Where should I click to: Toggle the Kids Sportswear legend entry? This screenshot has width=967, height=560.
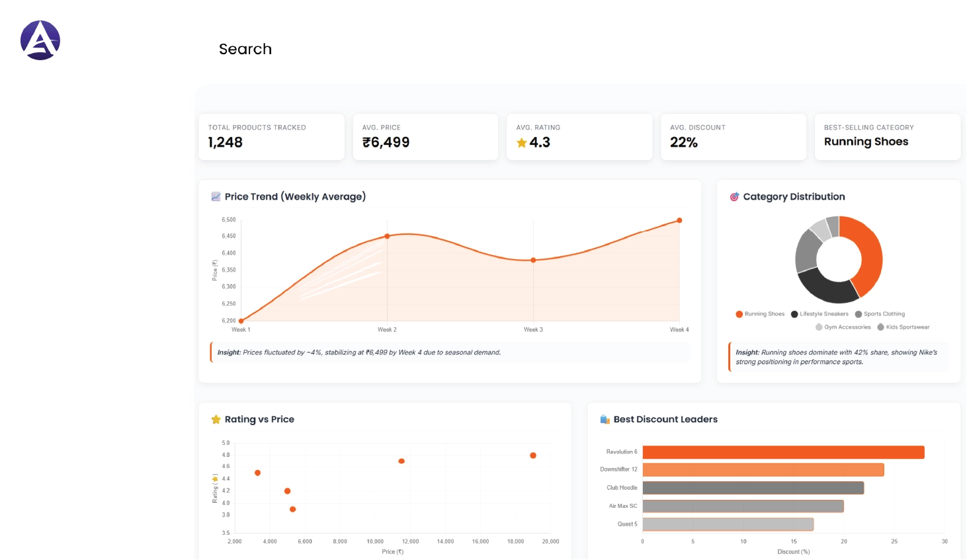coord(905,327)
